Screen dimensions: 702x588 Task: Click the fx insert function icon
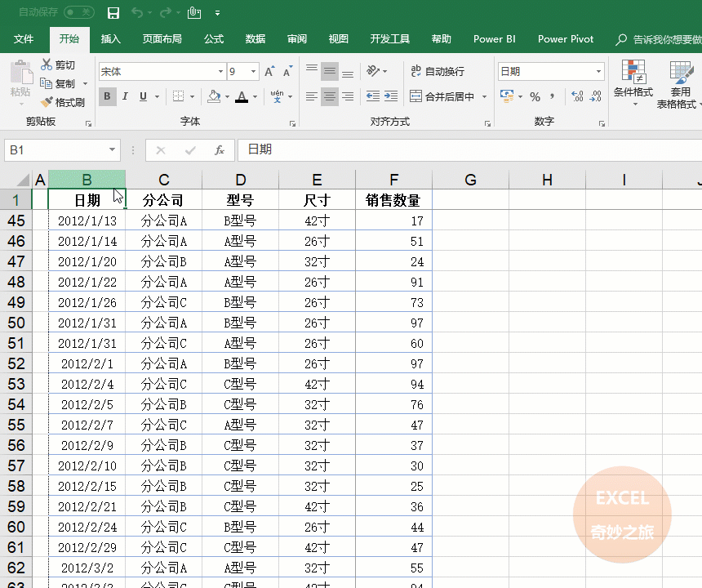219,150
